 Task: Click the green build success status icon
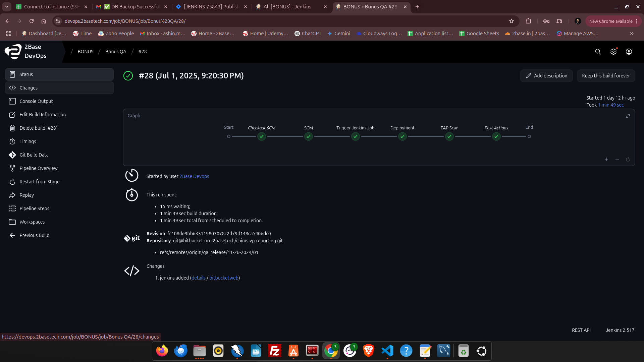click(x=128, y=76)
